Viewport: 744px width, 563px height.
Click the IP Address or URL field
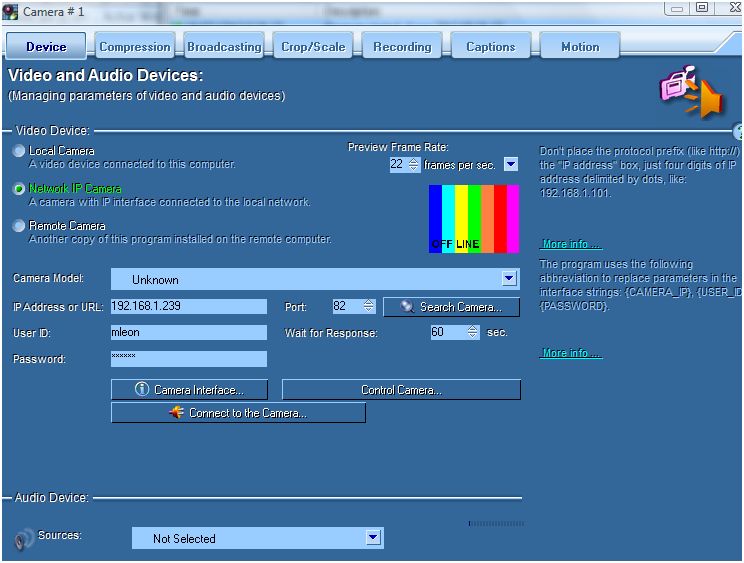[189, 306]
